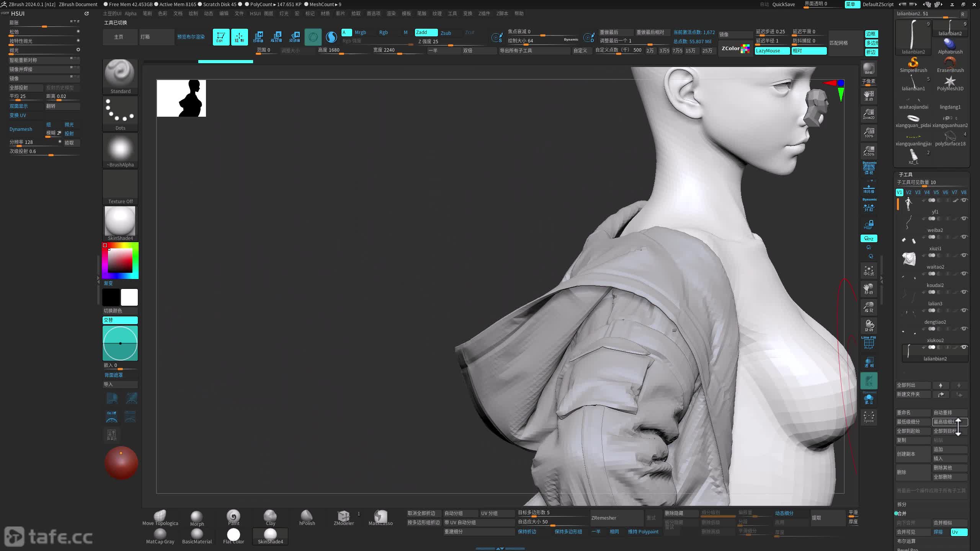Pick the PolyMesh3D star tool
The width and height of the screenshot is (980, 551).
(x=950, y=83)
